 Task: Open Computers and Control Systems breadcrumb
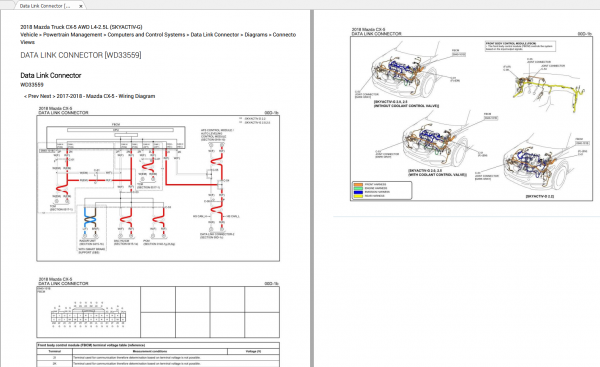point(146,35)
